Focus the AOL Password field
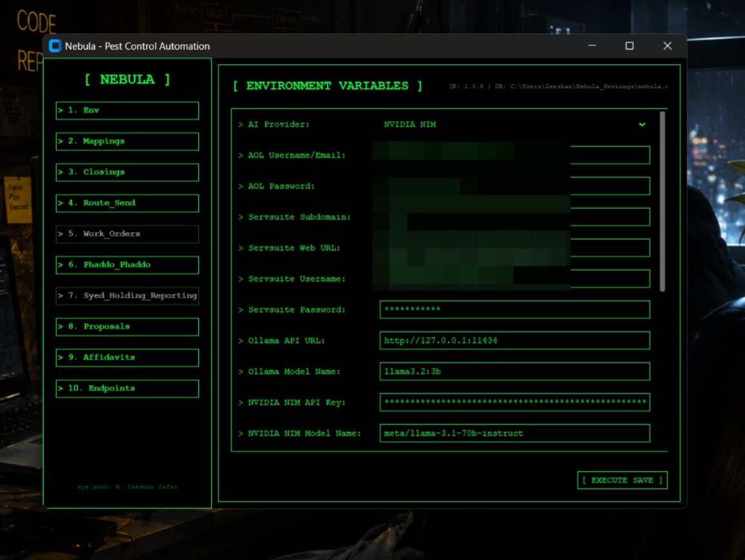The image size is (745, 560). point(515,186)
